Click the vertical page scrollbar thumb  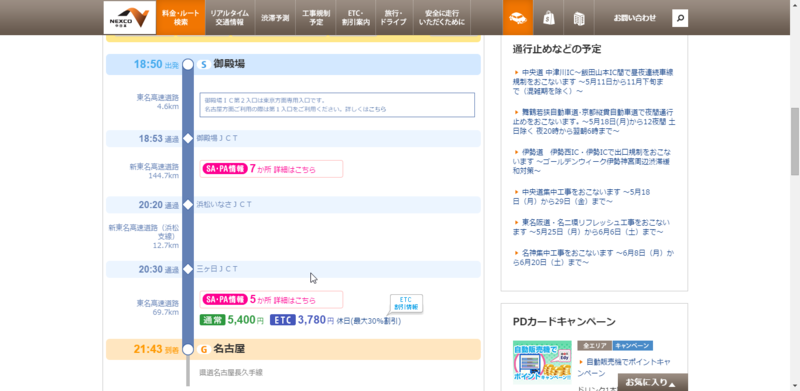tap(795, 141)
